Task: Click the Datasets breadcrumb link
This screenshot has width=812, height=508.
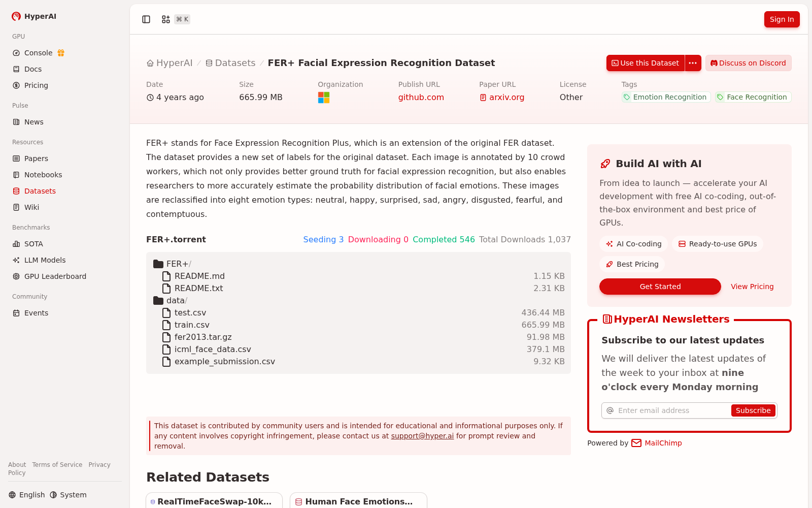Action: pyautogui.click(x=230, y=63)
